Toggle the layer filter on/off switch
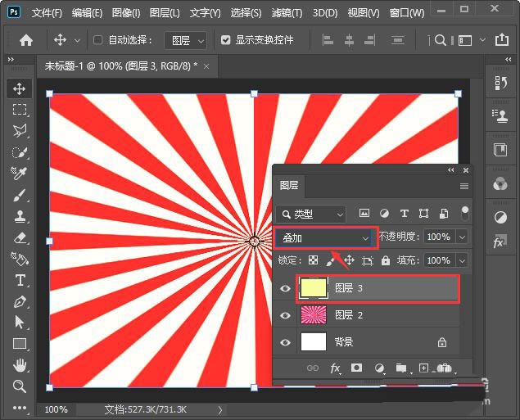 click(465, 214)
